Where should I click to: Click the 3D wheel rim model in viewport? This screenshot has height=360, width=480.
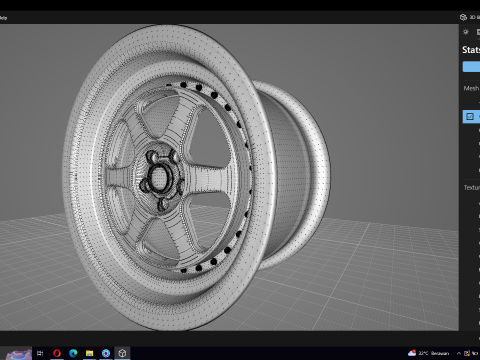click(197, 177)
